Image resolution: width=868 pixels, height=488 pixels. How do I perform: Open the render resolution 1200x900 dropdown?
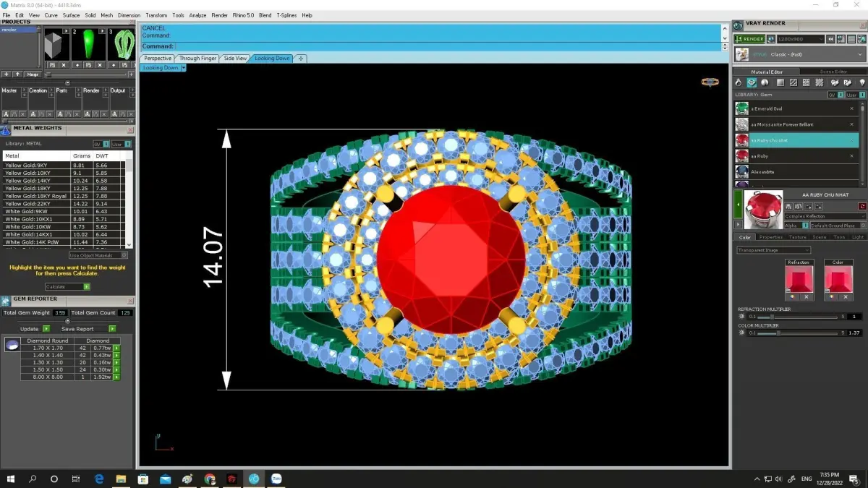(x=801, y=39)
